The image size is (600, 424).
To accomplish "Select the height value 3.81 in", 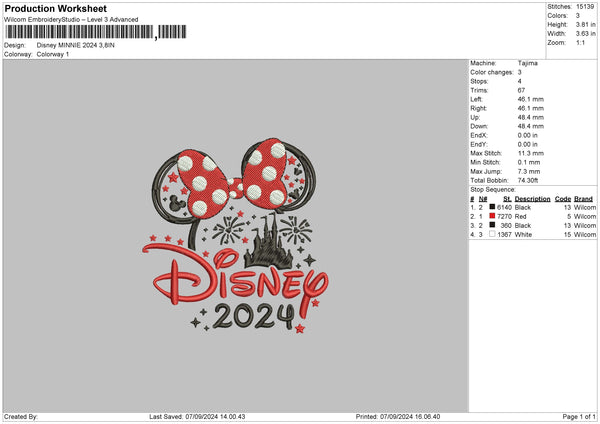I will point(585,24).
